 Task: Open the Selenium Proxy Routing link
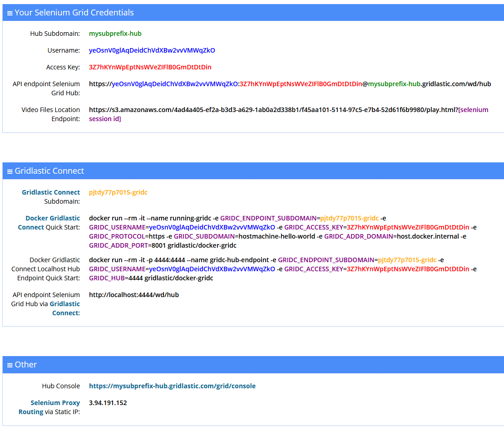[55, 403]
